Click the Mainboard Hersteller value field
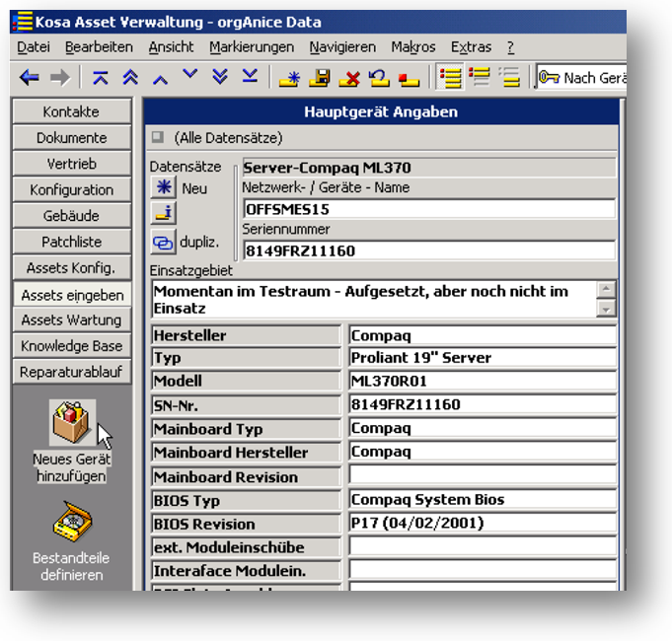The height and width of the screenshot is (641, 672). click(483, 452)
